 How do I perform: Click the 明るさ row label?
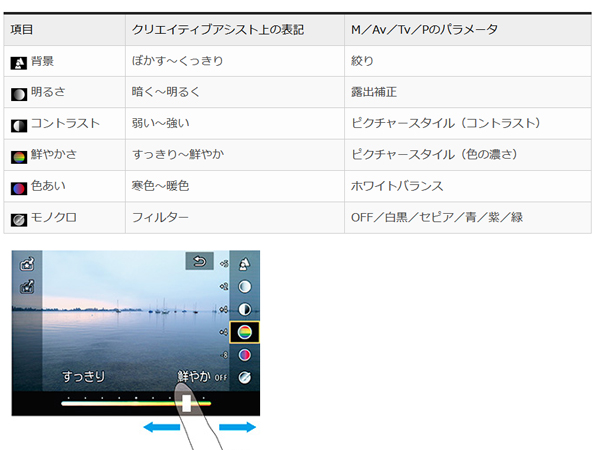[x=48, y=92]
